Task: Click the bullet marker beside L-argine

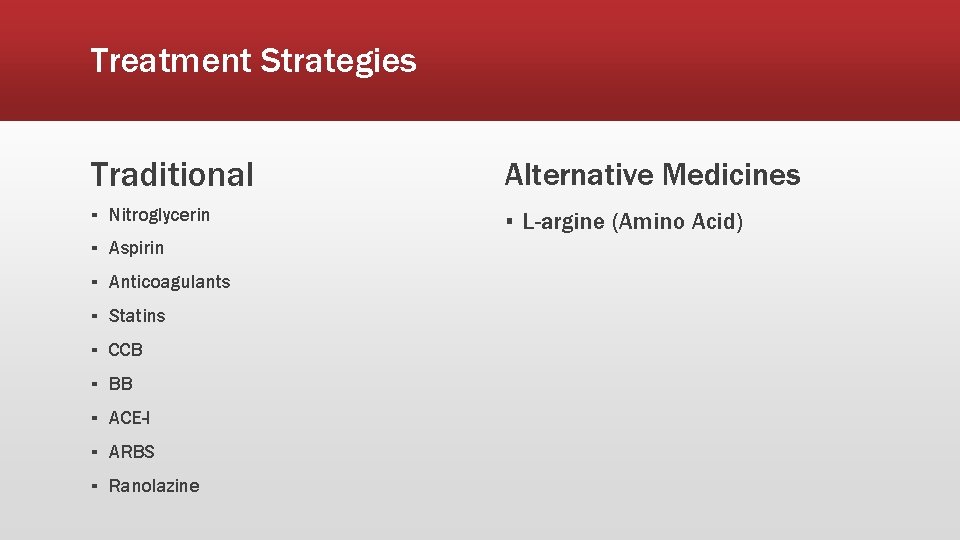Action: coord(509,221)
